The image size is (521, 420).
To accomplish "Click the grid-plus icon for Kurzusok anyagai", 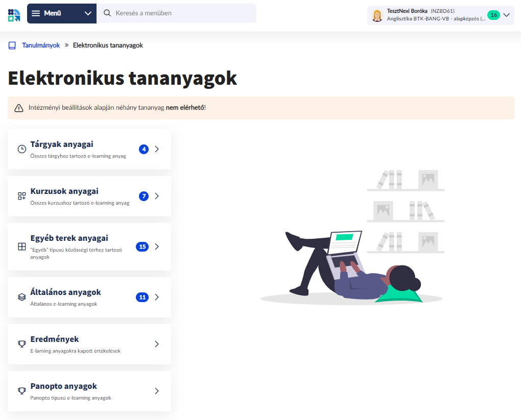I will (x=21, y=196).
